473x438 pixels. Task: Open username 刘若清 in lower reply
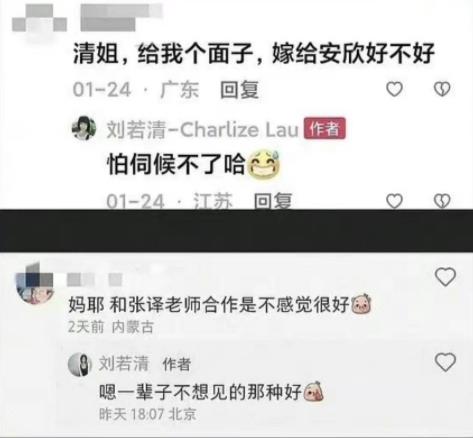[124, 363]
